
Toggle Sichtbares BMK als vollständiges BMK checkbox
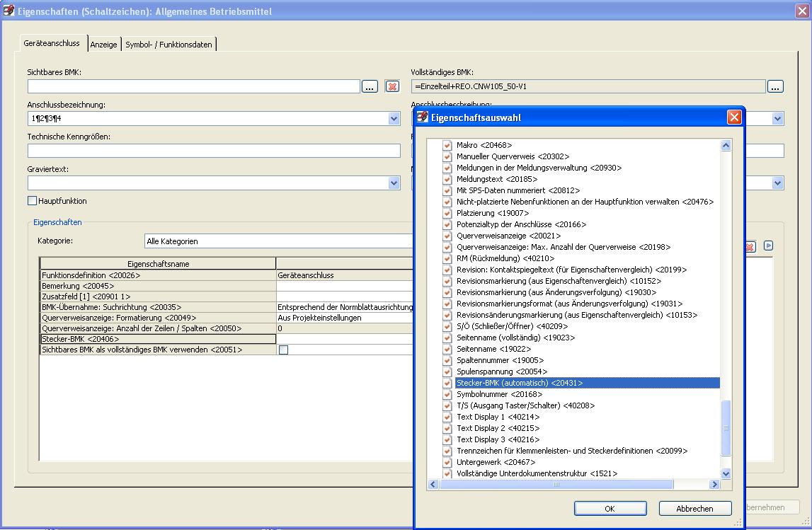(284, 350)
